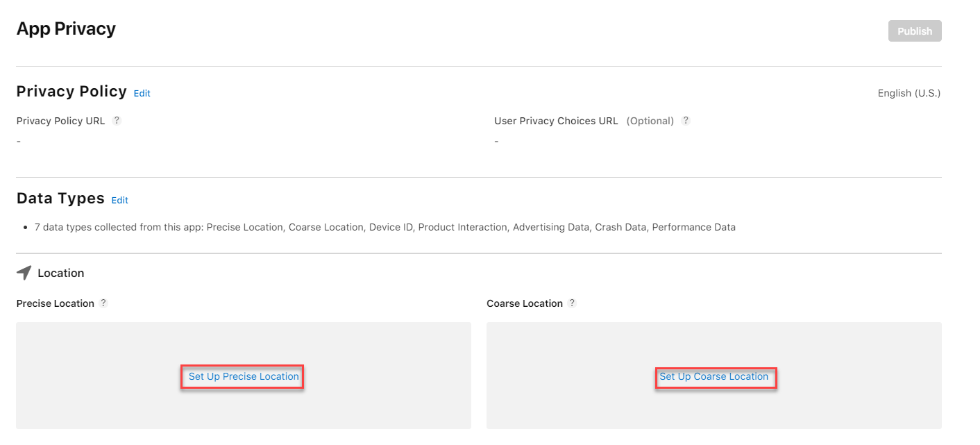Viewport: 980px width, 445px height.
Task: Show help tooltip for Precise Location
Action: coord(103,303)
